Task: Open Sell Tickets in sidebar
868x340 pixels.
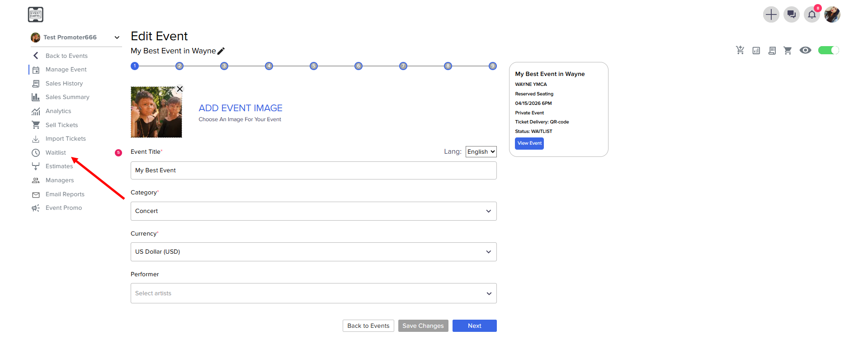Action: tap(61, 125)
